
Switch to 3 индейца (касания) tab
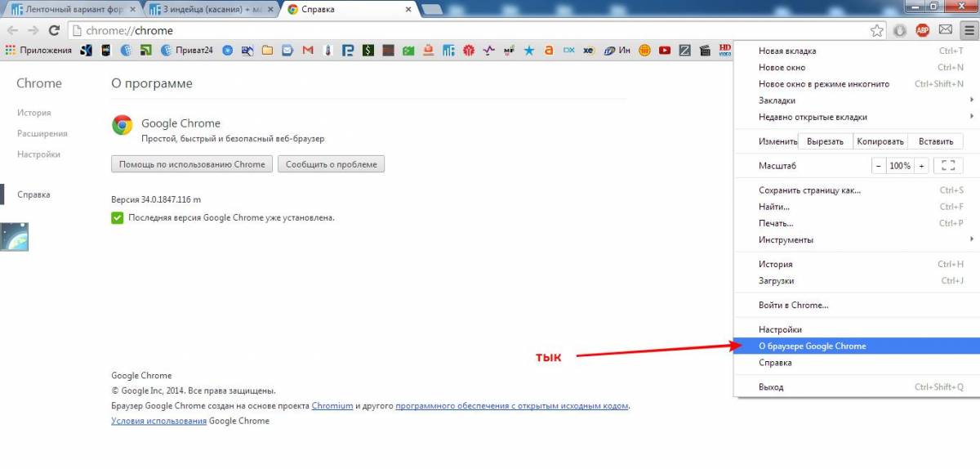210,9
